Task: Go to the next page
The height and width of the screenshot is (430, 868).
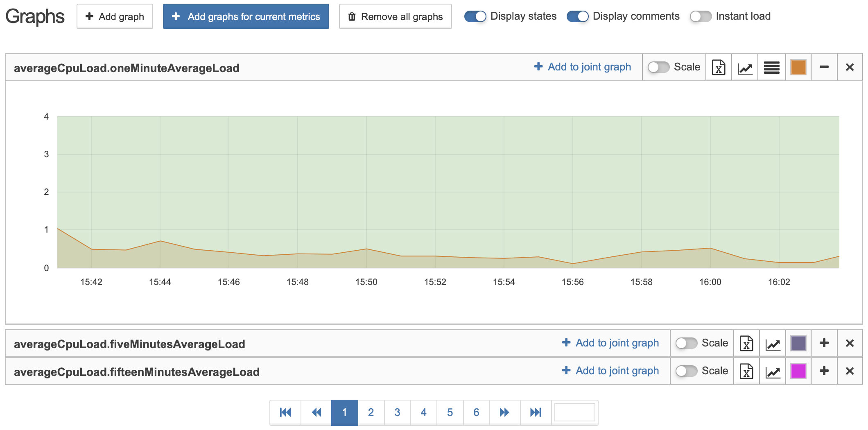Action: pos(504,412)
